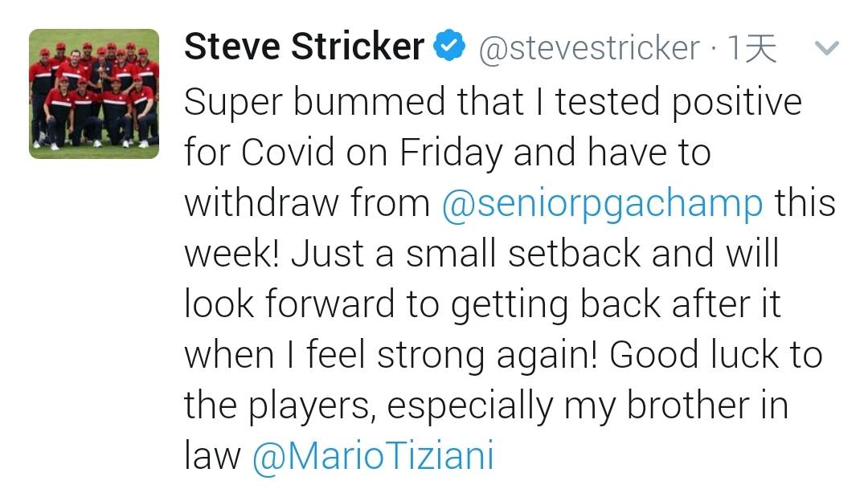The width and height of the screenshot is (868, 493).
Task: Open Steve Stricker's team profile picture
Action: (x=94, y=94)
